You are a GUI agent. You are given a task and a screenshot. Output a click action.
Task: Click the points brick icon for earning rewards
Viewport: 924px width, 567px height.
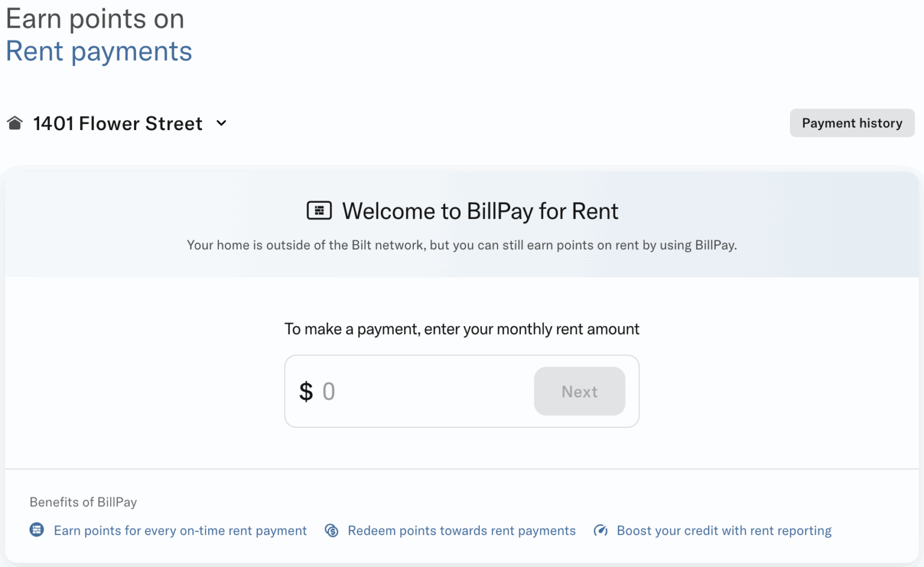(37, 530)
